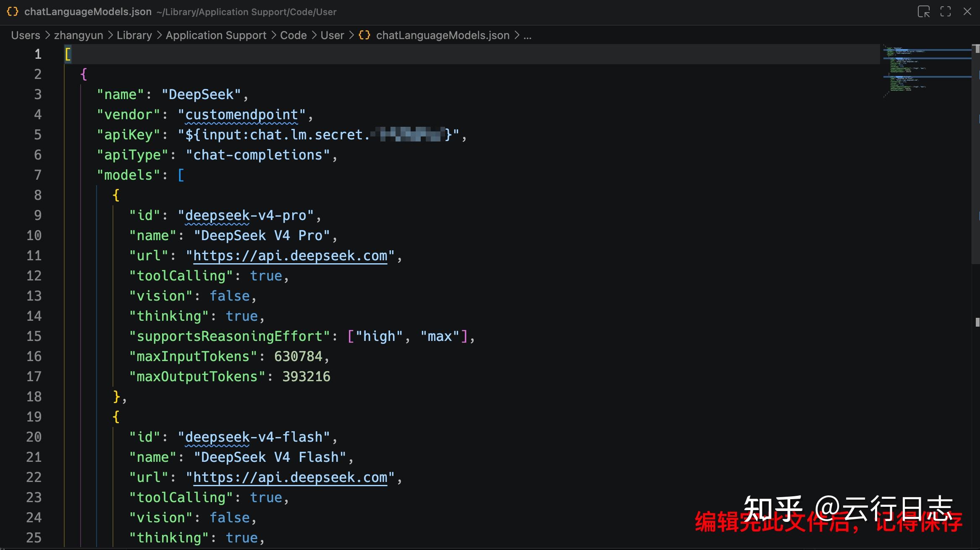Click the closing brace on line 18

117,397
